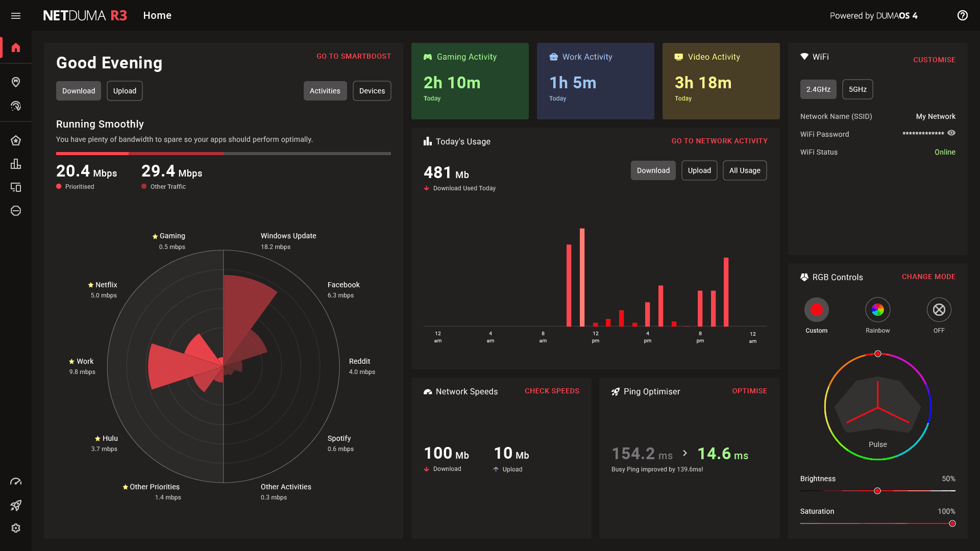
Task: Open the rocket icon in sidebar
Action: click(16, 505)
